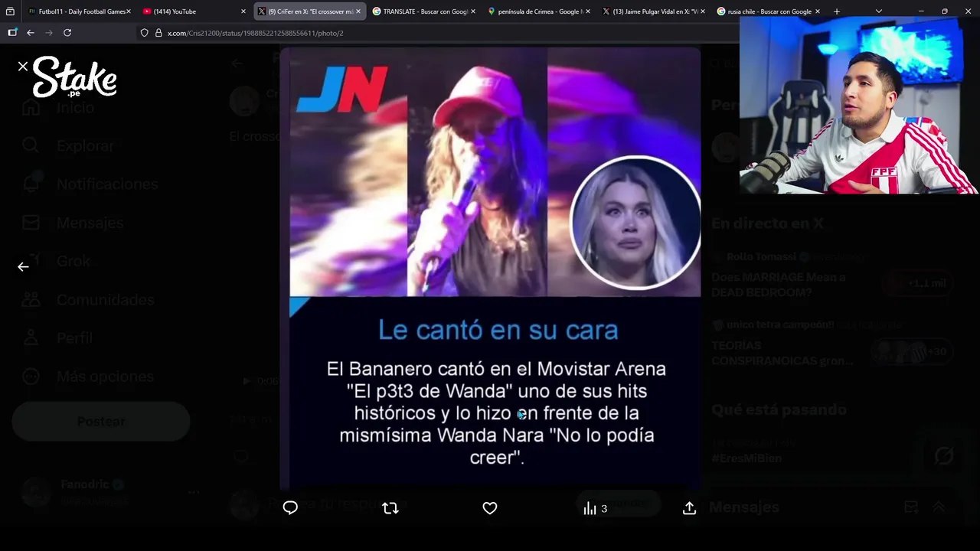This screenshot has width=980, height=551.
Task: Switch to TRANSLATE Buscar con Google tab
Action: tap(424, 11)
